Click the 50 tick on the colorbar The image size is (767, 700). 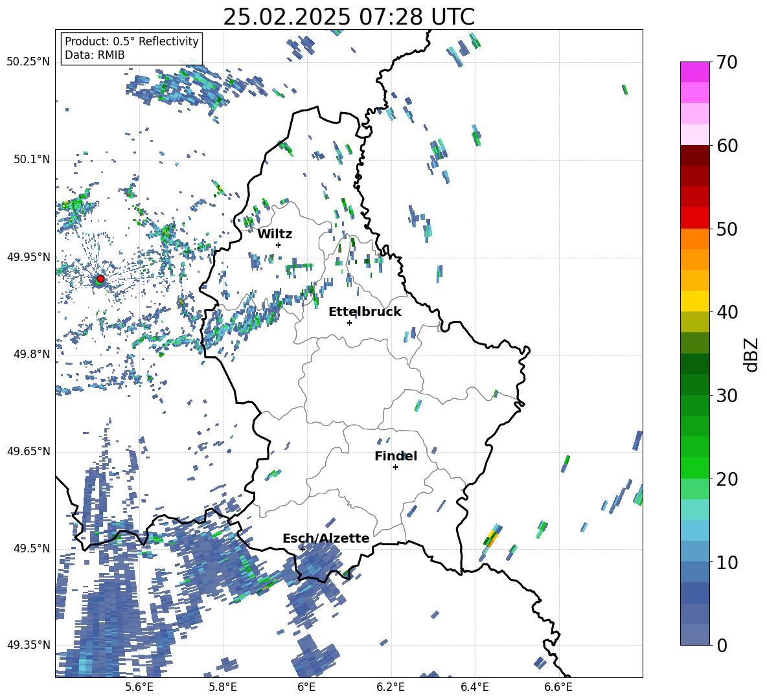(x=727, y=229)
